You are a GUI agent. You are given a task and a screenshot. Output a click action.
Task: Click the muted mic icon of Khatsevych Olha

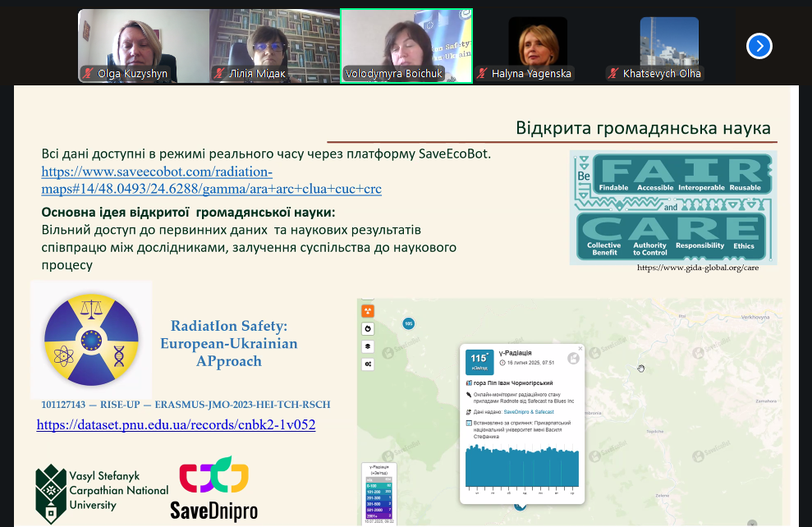pos(612,74)
